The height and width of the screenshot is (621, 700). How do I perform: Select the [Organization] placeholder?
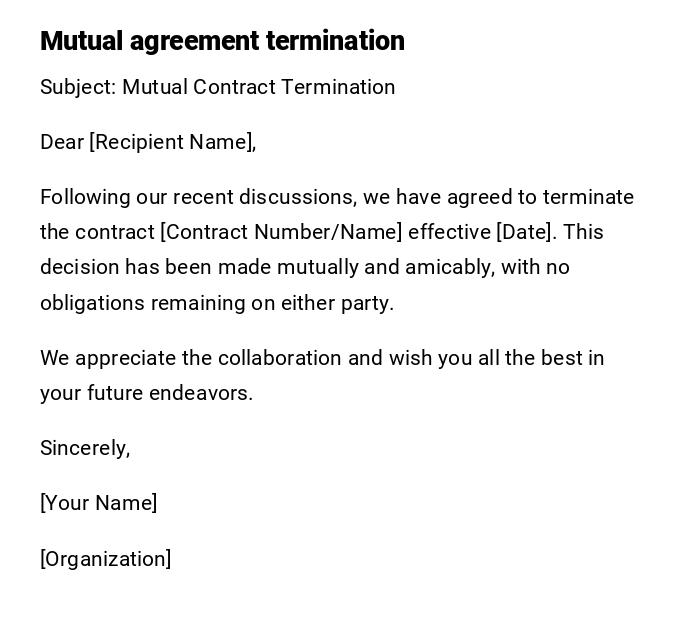105,559
